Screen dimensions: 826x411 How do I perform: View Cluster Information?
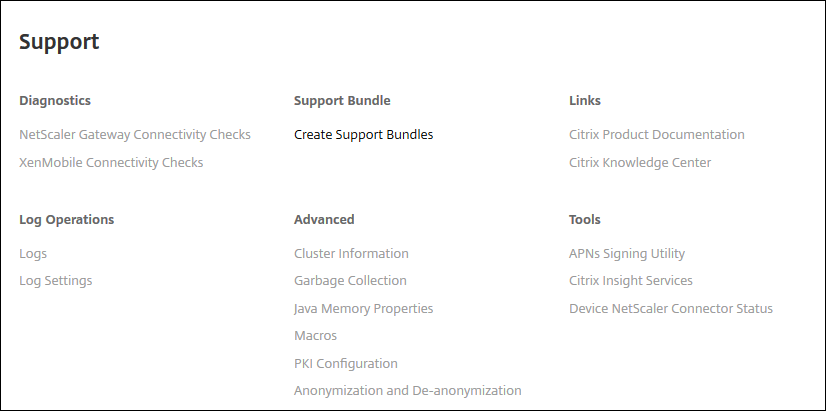click(351, 254)
